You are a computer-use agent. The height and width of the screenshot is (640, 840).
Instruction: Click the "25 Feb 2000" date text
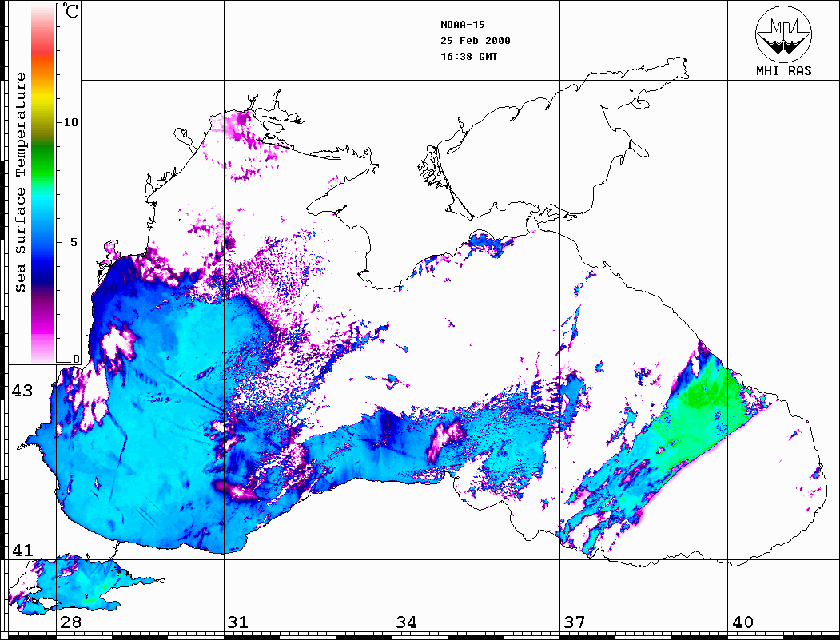coord(476,41)
